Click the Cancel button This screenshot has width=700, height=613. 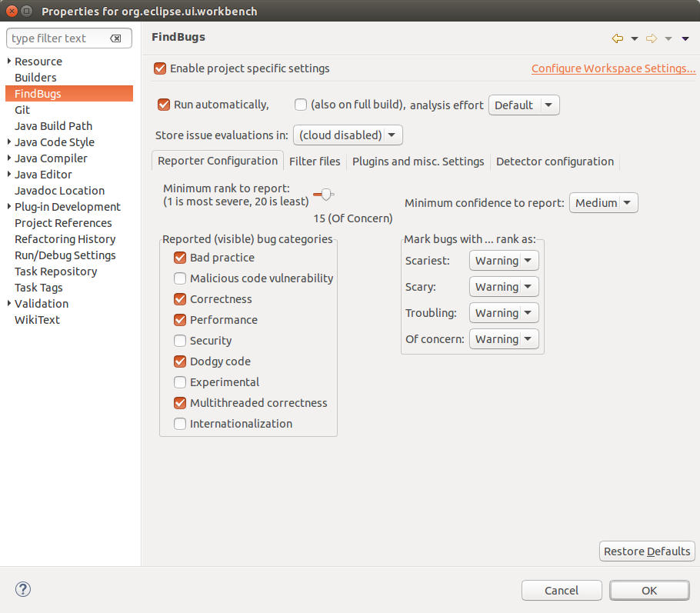pyautogui.click(x=562, y=591)
